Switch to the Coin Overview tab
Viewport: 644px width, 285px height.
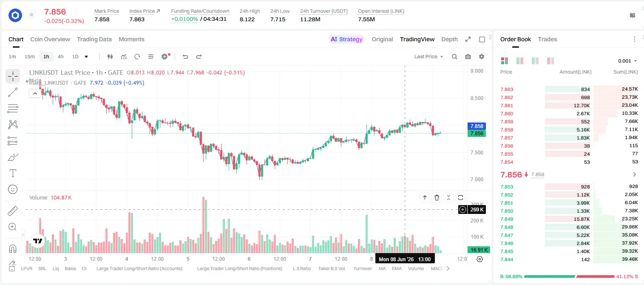tap(50, 39)
